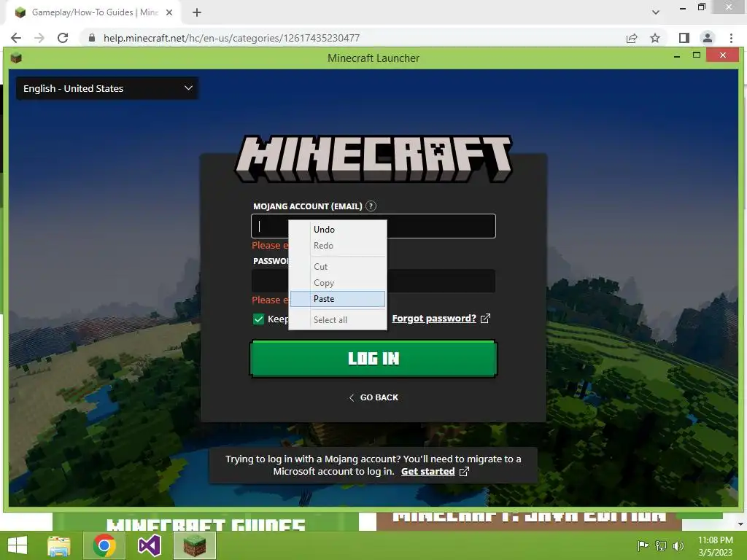Viewport: 747px width, 560px height.
Task: Click the password input field
Action: click(x=373, y=281)
